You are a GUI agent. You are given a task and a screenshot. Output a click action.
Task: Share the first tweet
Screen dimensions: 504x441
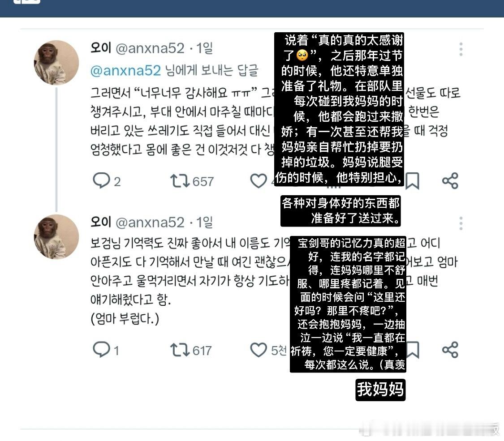(450, 181)
